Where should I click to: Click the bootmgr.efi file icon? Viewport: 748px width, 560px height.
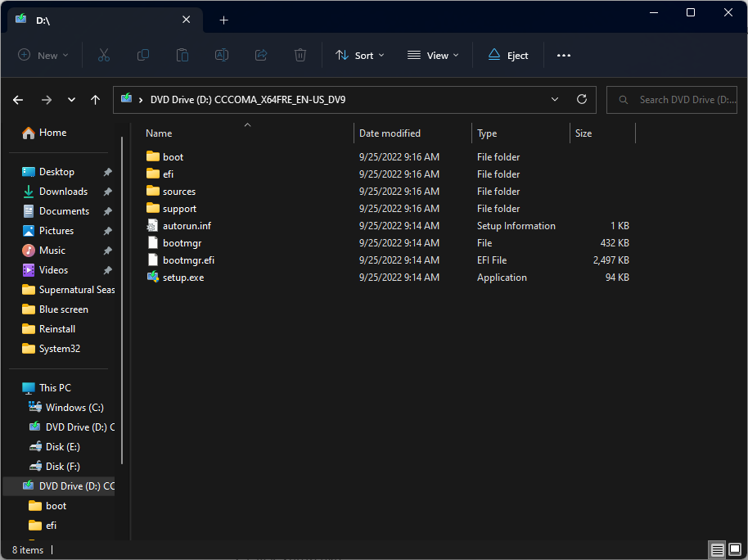click(153, 260)
